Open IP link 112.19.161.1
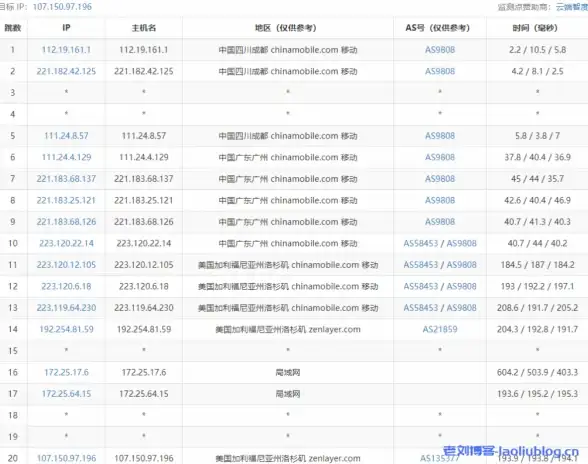The height and width of the screenshot is (464, 588). [x=66, y=50]
